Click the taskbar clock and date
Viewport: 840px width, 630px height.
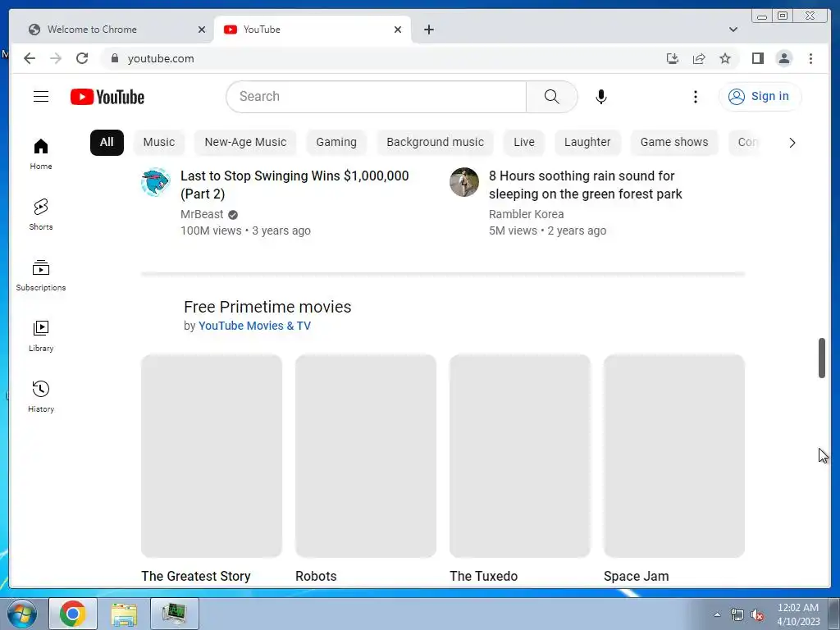(798, 614)
